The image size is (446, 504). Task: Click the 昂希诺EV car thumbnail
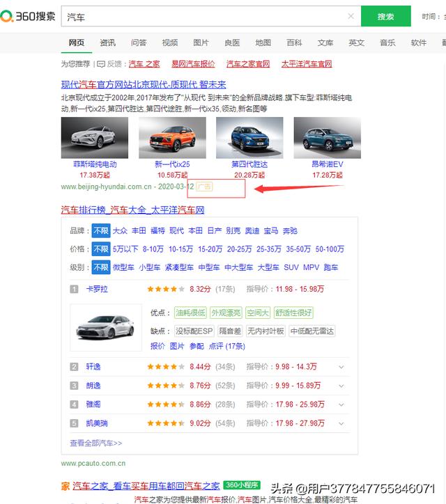click(x=328, y=138)
